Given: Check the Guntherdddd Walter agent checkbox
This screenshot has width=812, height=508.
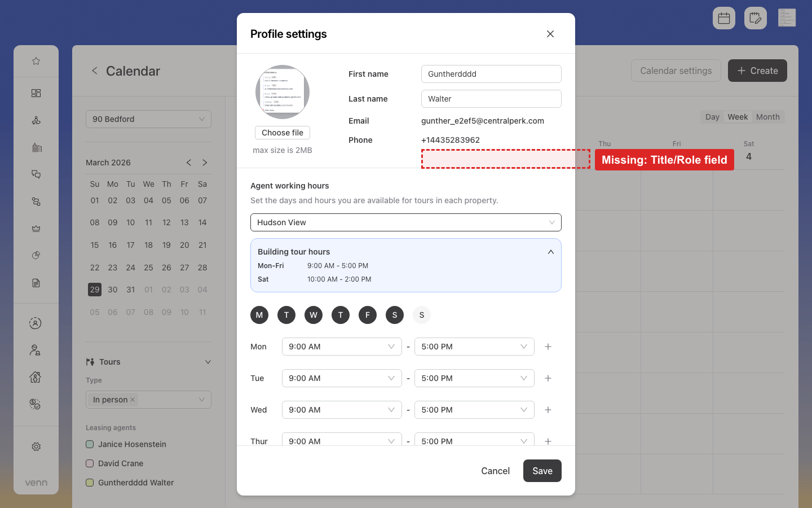Looking at the screenshot, I should pos(90,483).
